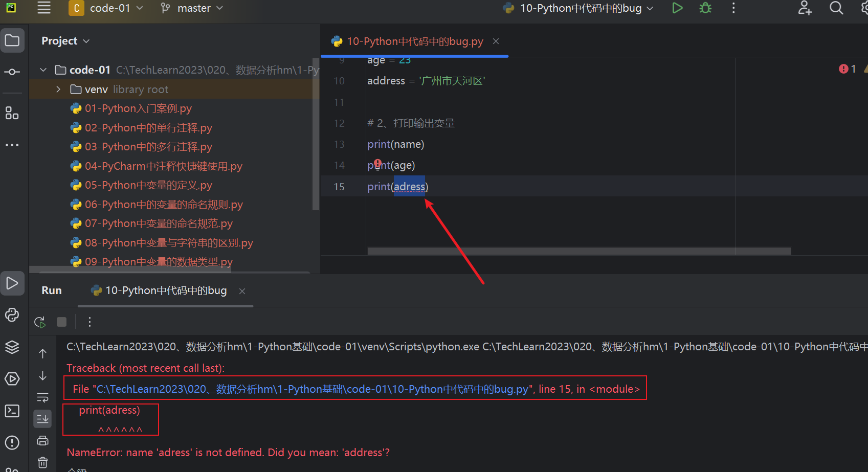Click the PyCharm logo icon
This screenshot has height=472, width=868.
click(11, 8)
